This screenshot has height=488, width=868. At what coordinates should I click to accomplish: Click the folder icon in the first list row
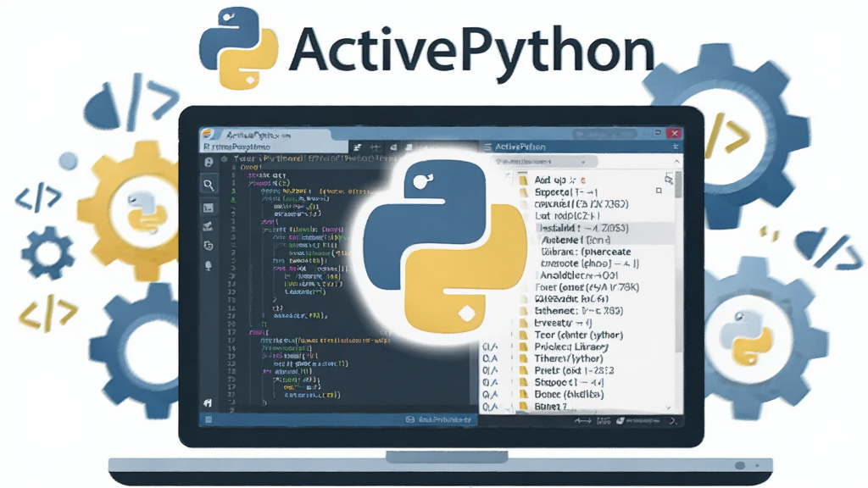[523, 180]
